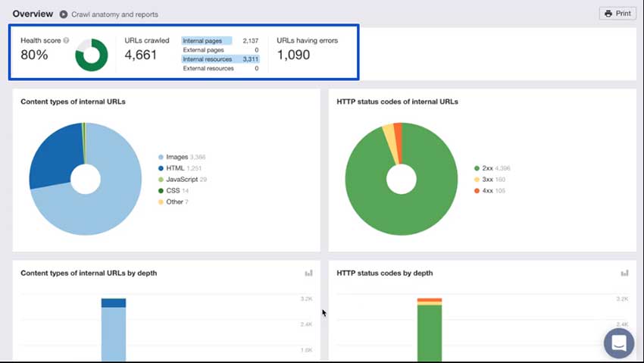
Task: Open the Internal pages row
Action: [x=220, y=41]
